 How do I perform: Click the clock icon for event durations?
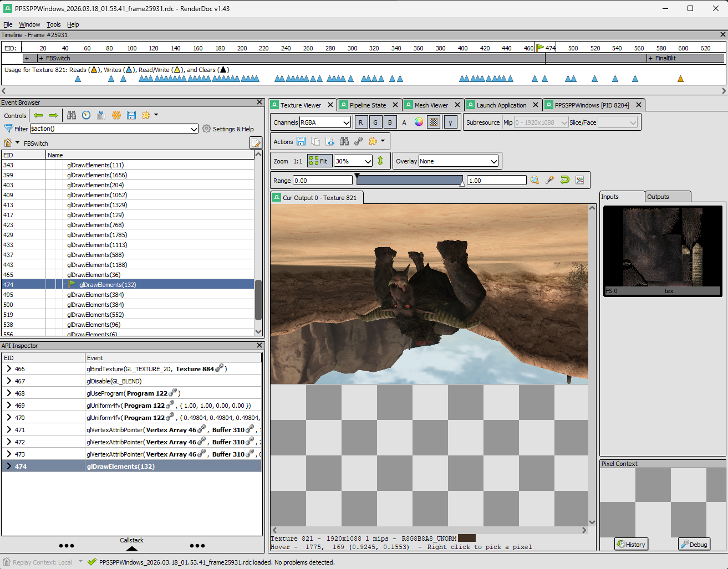tap(86, 115)
